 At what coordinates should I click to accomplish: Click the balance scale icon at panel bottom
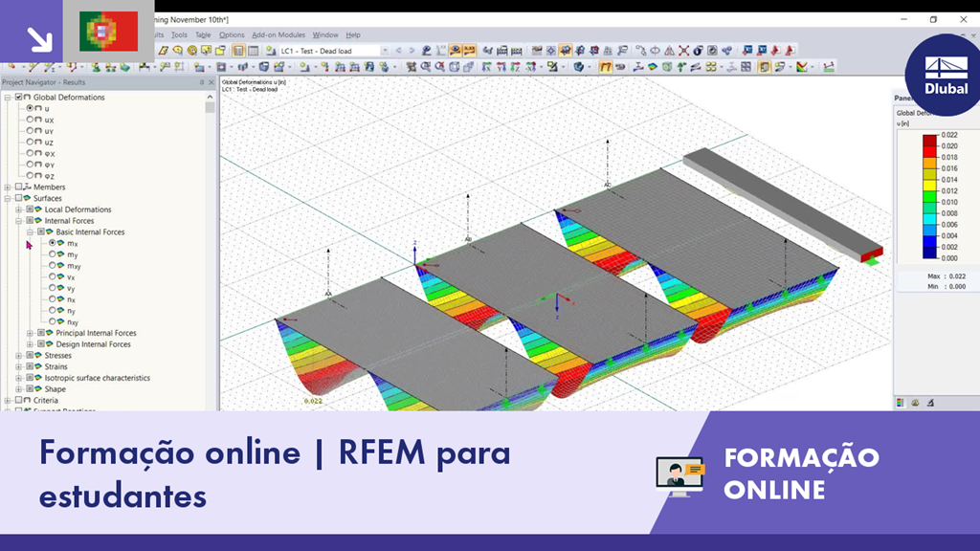click(915, 403)
